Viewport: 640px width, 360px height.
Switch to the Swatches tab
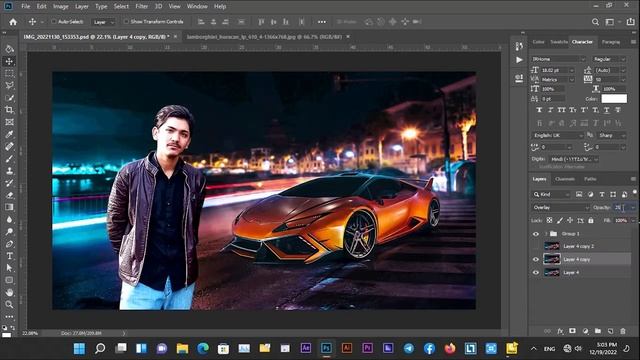click(x=559, y=42)
